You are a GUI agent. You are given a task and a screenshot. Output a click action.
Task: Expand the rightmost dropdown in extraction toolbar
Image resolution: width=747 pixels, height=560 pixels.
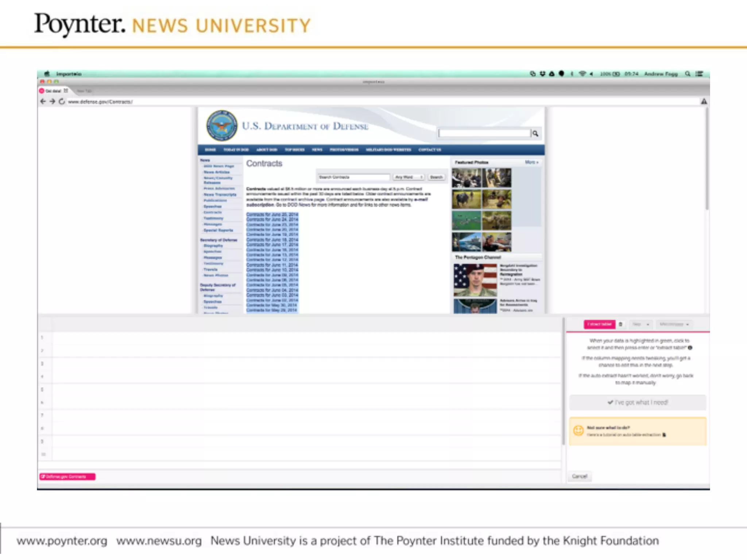(674, 324)
